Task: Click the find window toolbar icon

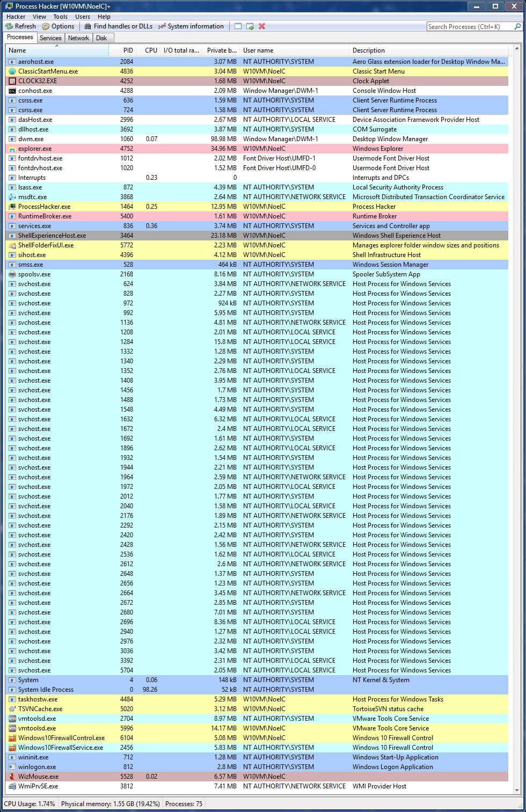Action: 238,26
